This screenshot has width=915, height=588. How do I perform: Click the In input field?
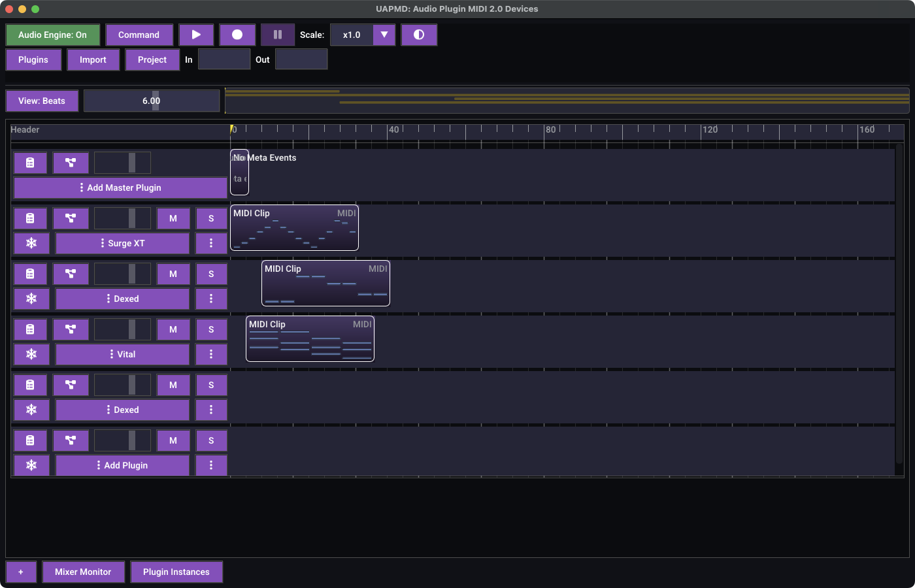pyautogui.click(x=224, y=59)
